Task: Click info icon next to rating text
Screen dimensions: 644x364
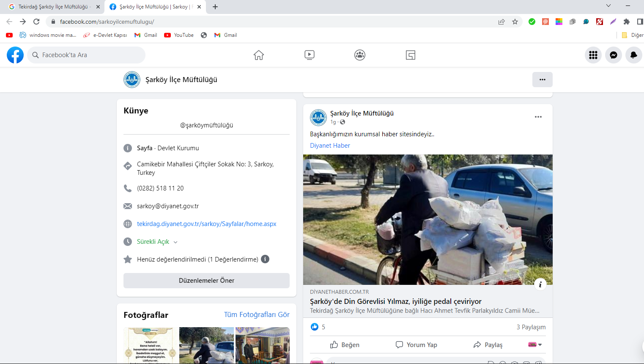Action: 265,259
